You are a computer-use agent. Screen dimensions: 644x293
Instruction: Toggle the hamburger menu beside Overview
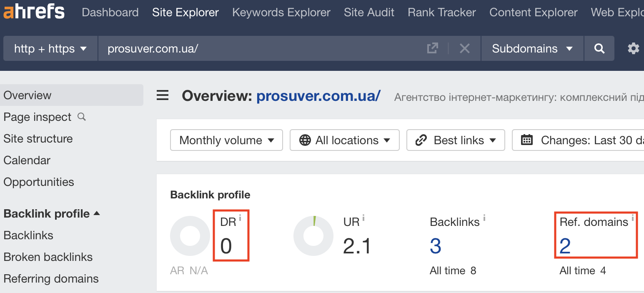click(163, 96)
